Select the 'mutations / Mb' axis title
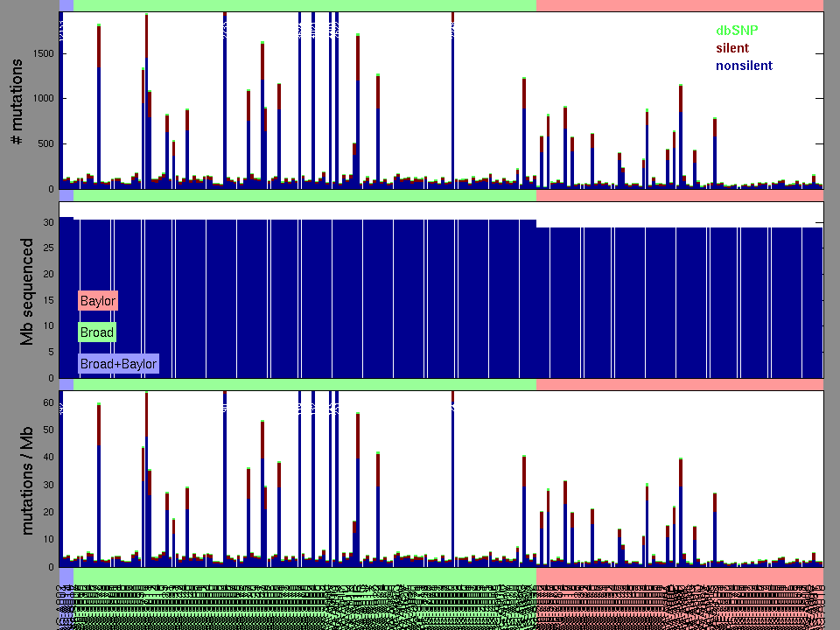 pos(26,479)
